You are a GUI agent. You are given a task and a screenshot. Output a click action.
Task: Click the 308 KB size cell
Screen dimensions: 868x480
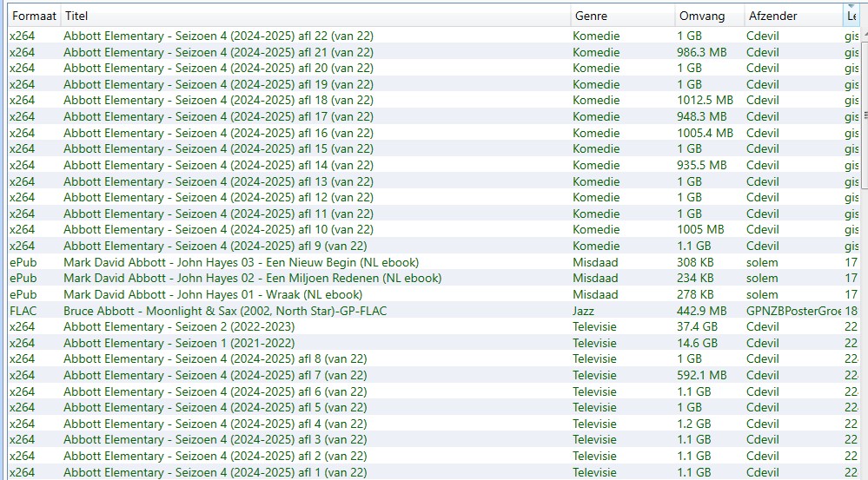(x=695, y=262)
